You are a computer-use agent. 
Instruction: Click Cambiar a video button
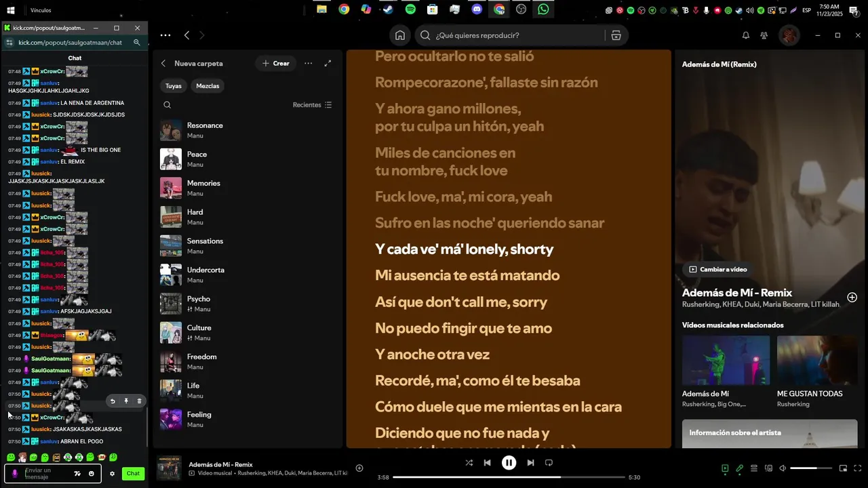point(718,269)
